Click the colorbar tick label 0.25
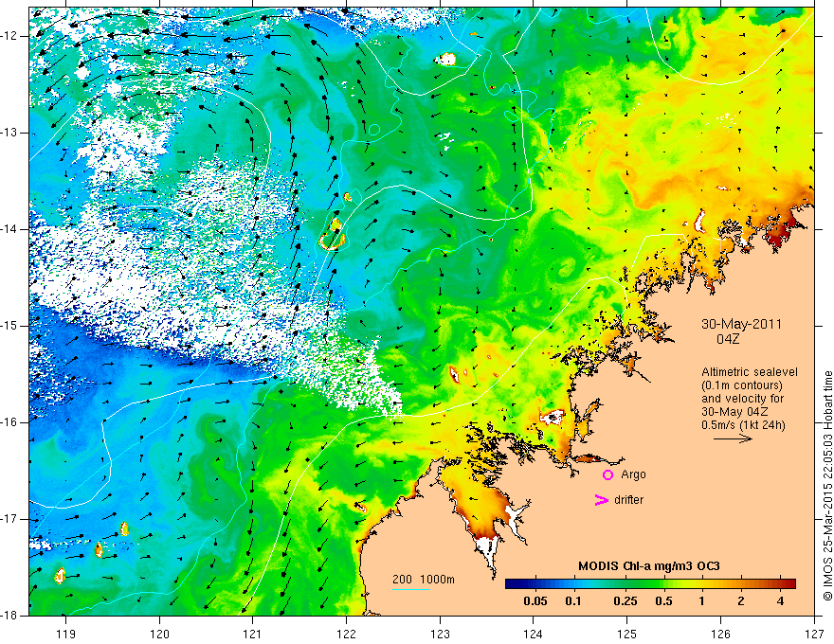 (x=625, y=601)
